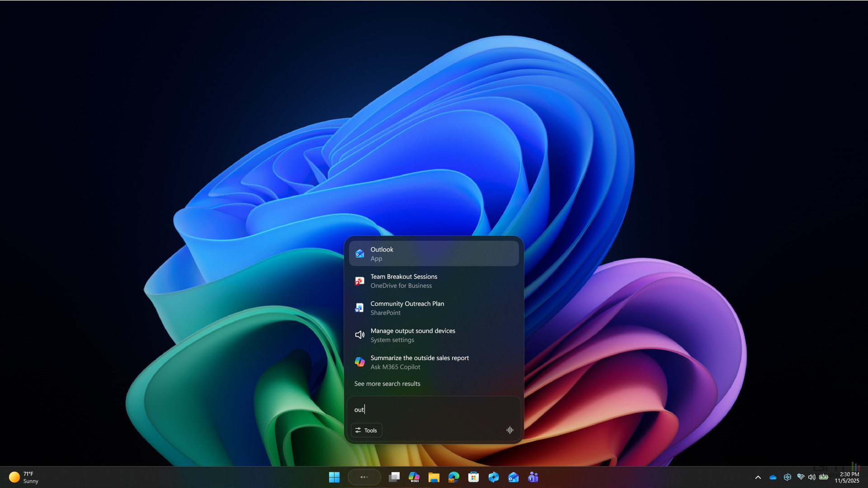Screen dimensions: 868x488
Task: Open the M365 Copilot taskbar icon
Action: click(x=414, y=477)
